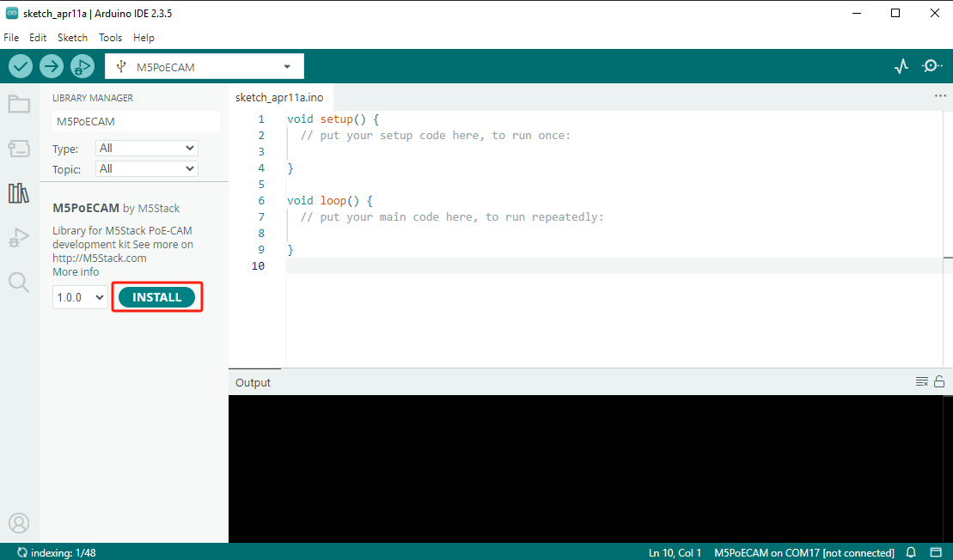Click M5PoECAM on COM17 status entry
Viewport: 953px width, 560px height.
(804, 553)
